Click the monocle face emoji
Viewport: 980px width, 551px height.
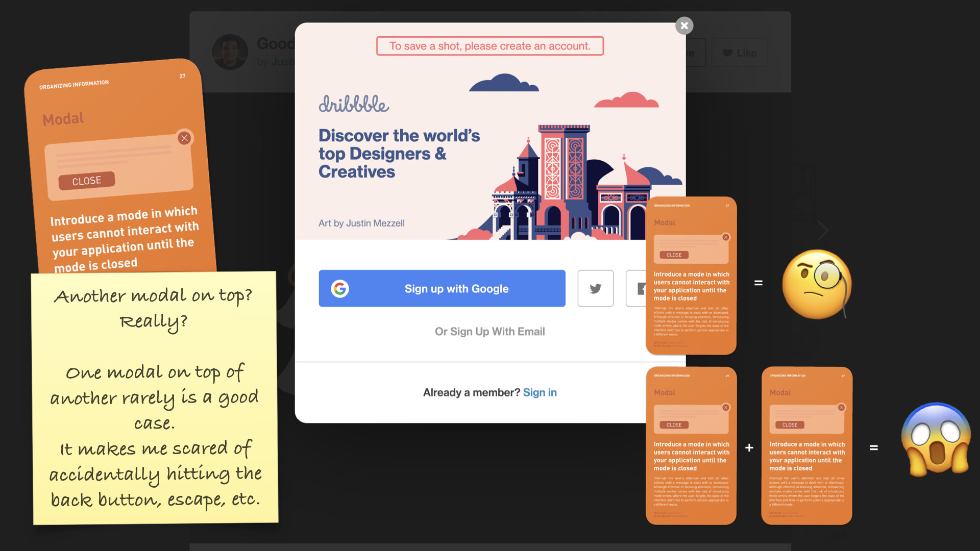[816, 284]
